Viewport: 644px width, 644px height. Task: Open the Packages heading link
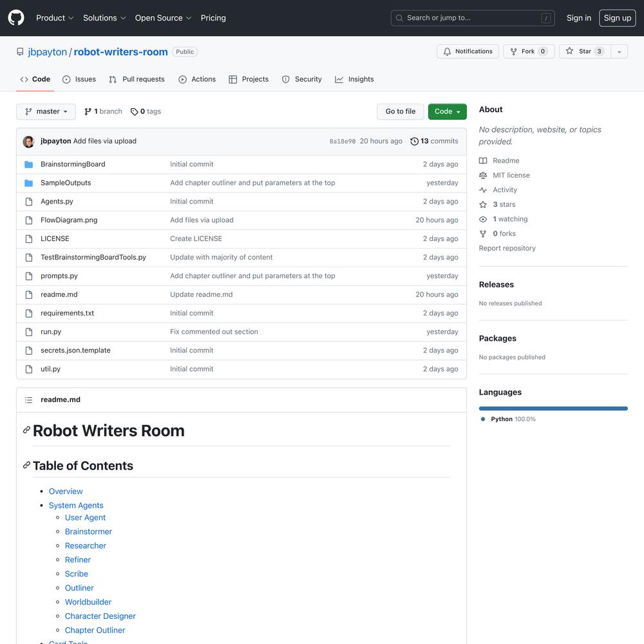497,339
